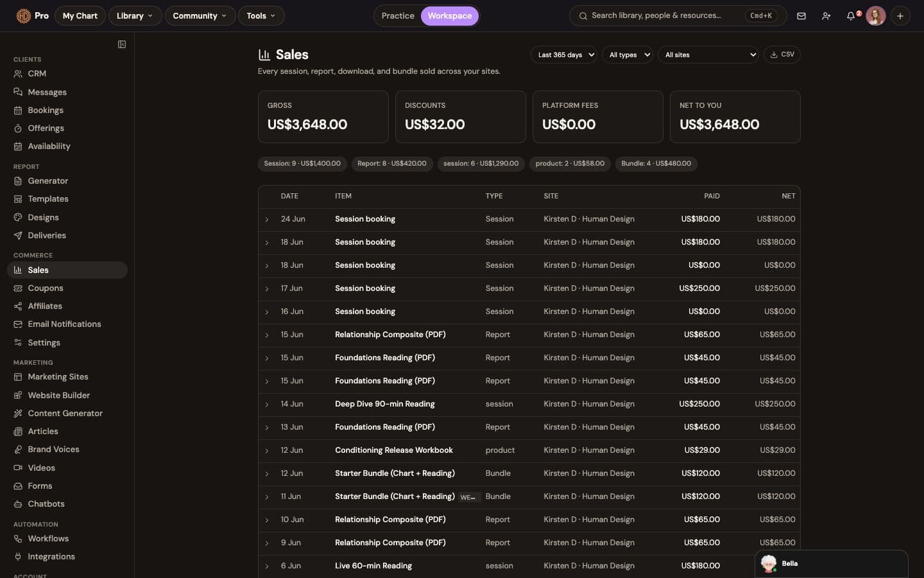Click the Pro logo
The height and width of the screenshot is (578, 924).
32,16
